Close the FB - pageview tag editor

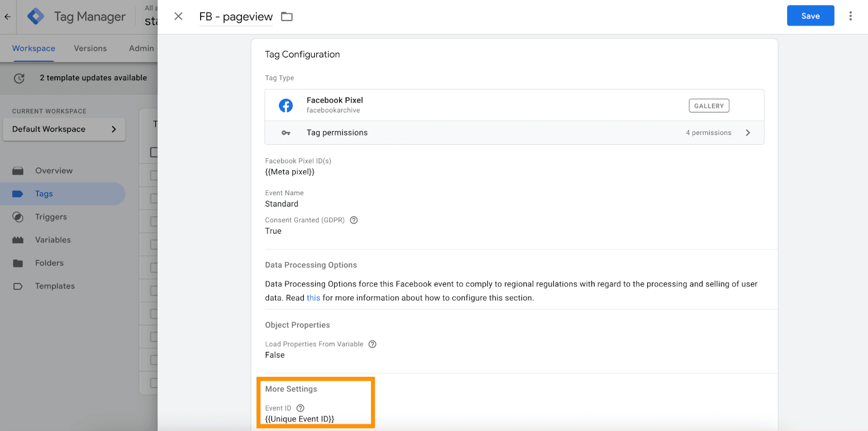[x=178, y=16]
